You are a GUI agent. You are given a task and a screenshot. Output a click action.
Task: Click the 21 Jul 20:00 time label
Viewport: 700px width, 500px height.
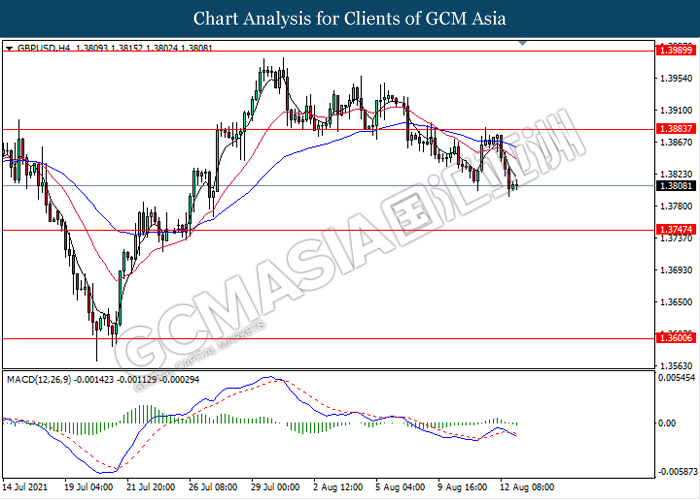click(150, 487)
